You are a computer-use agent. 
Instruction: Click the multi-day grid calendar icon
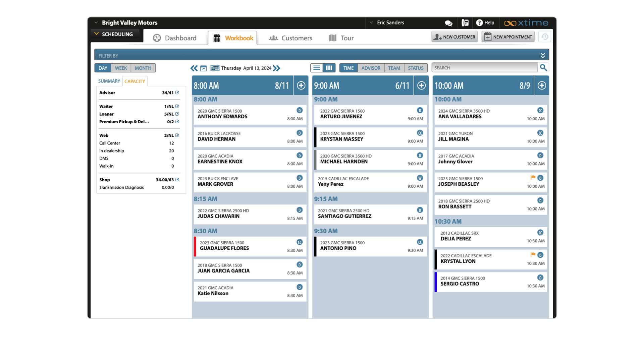(214, 68)
